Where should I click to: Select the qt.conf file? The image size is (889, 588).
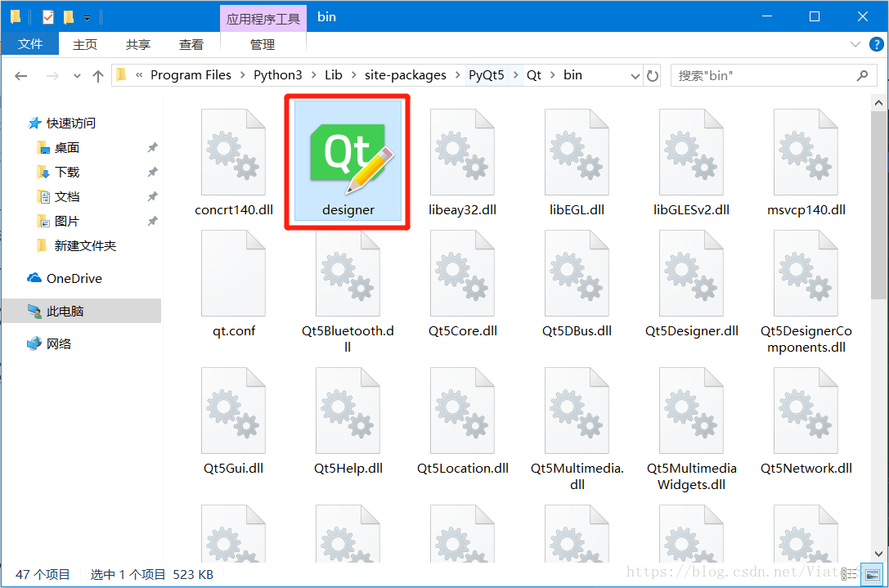click(x=234, y=284)
